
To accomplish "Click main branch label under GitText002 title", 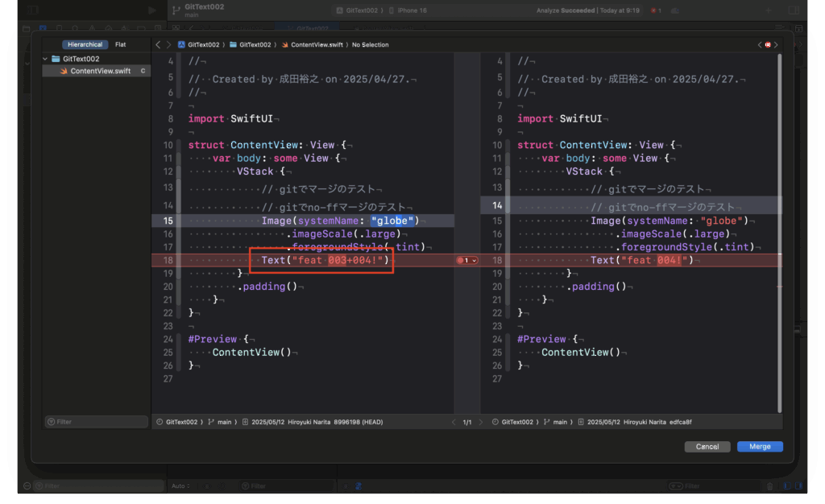I will tap(192, 15).
